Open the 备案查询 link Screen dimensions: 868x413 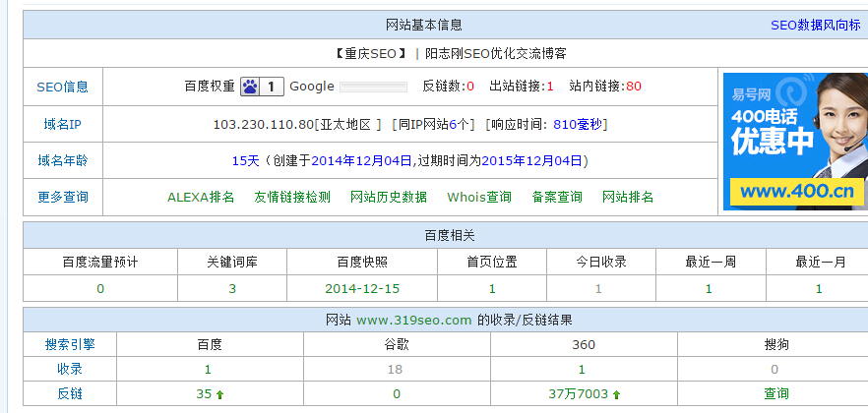point(557,197)
